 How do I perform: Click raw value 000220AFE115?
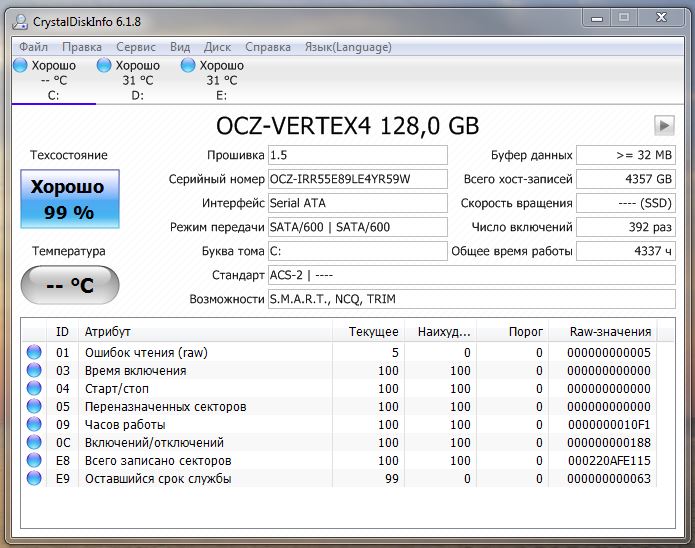(609, 461)
